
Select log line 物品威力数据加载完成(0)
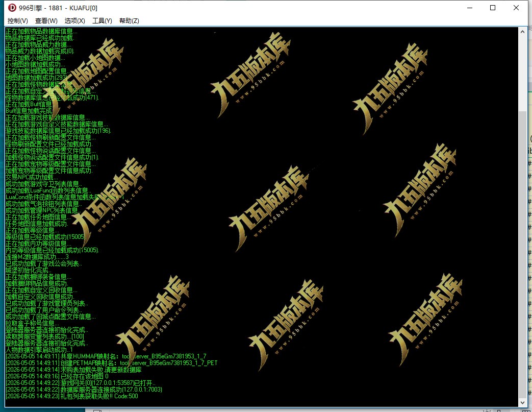pyautogui.click(x=40, y=51)
